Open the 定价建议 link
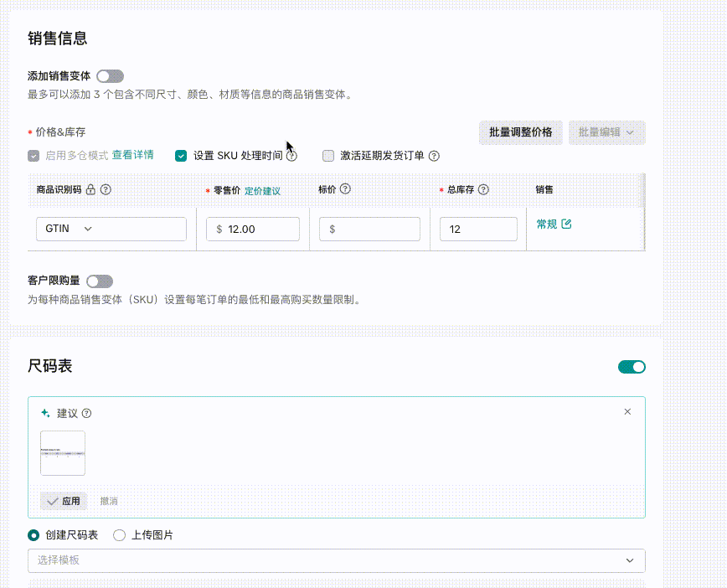727x588 pixels. (x=262, y=191)
